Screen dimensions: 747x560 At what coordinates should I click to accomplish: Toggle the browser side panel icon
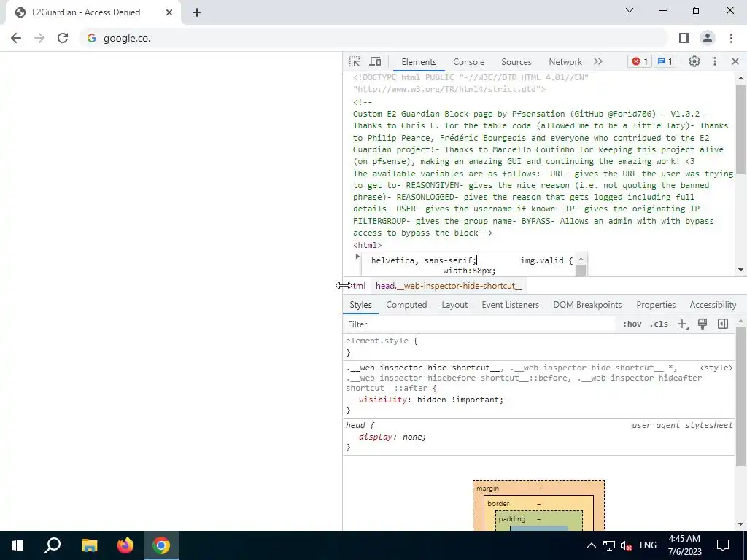[x=684, y=38]
